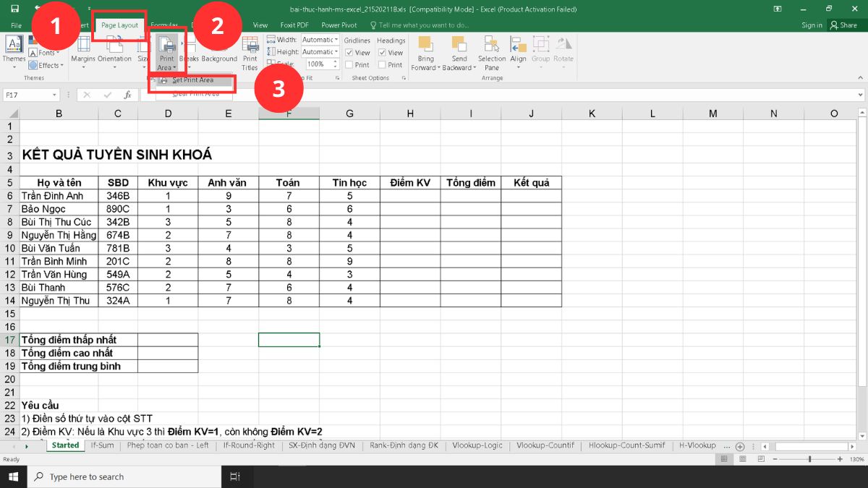Click the 'Tổng điểm' header cell
Screen dimensions: 868x488
tap(471, 182)
